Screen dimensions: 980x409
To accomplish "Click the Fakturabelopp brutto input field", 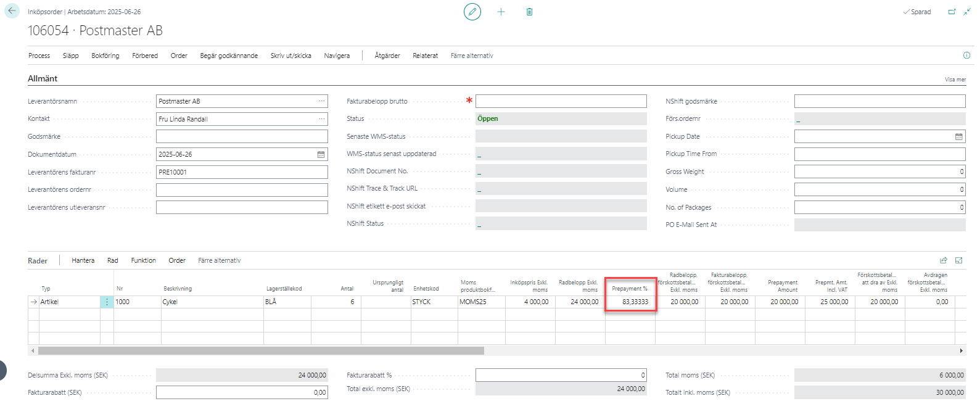I will [561, 101].
